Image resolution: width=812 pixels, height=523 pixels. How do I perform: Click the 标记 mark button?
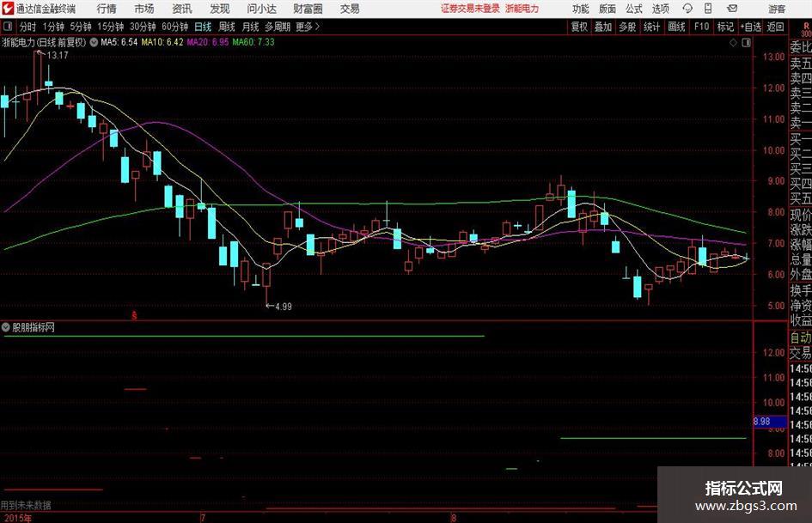(x=725, y=27)
